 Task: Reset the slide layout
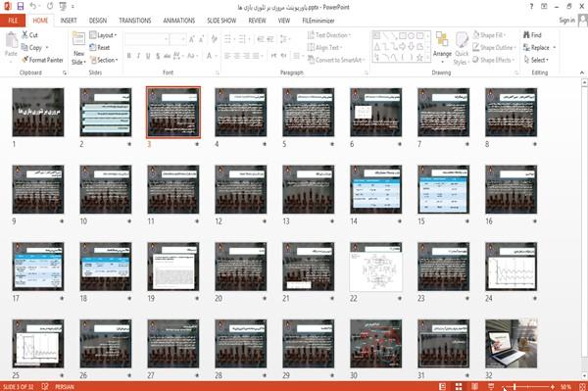[100, 47]
